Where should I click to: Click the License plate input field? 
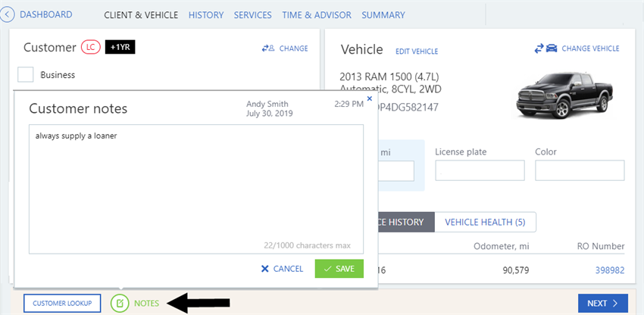pos(480,170)
